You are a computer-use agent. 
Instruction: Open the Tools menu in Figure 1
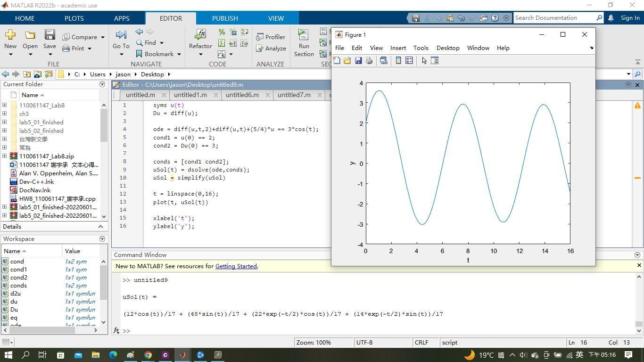point(420,48)
